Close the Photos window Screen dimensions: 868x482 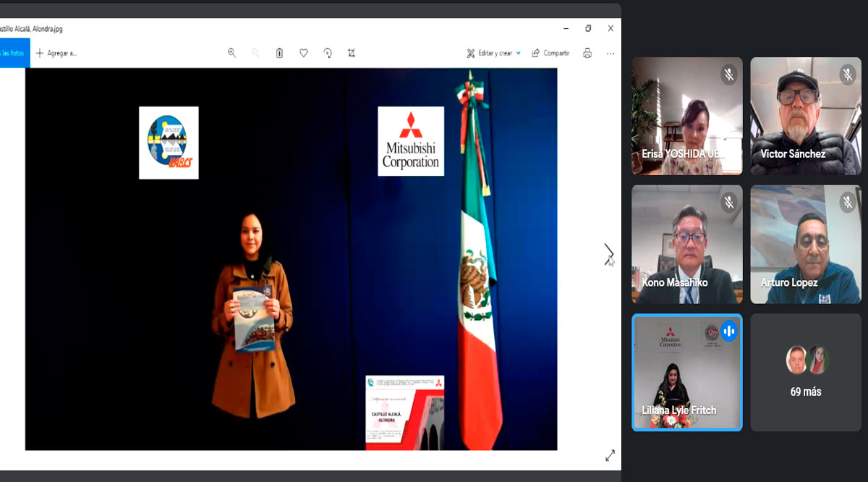(610, 28)
